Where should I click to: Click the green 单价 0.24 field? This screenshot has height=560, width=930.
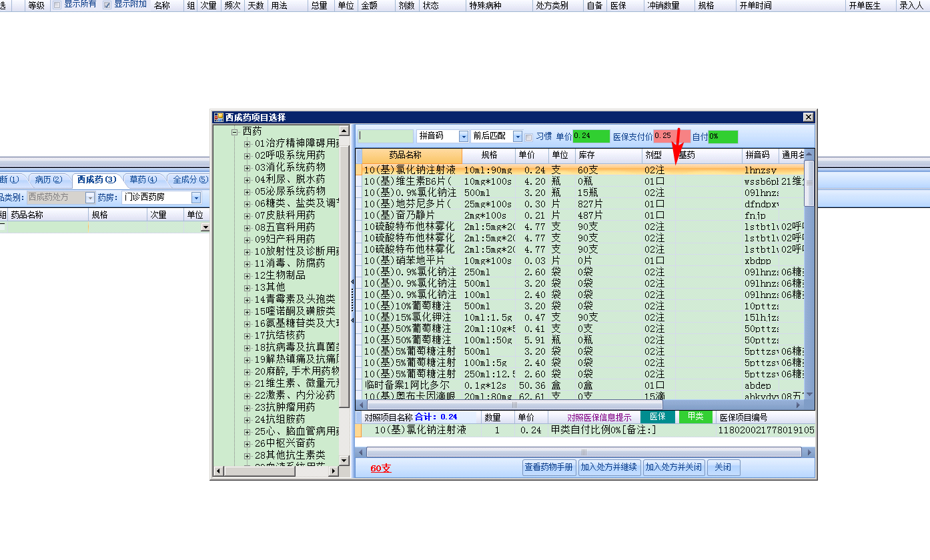591,136
